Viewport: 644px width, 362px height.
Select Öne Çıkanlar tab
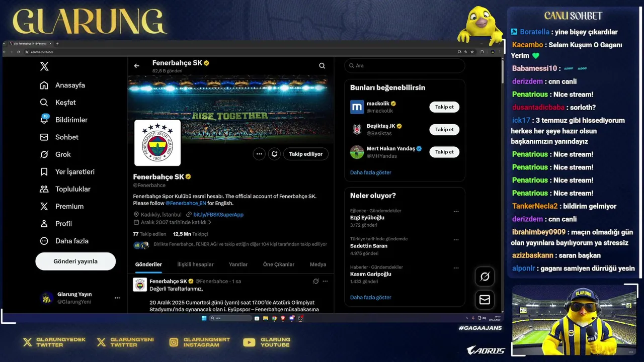point(278,264)
